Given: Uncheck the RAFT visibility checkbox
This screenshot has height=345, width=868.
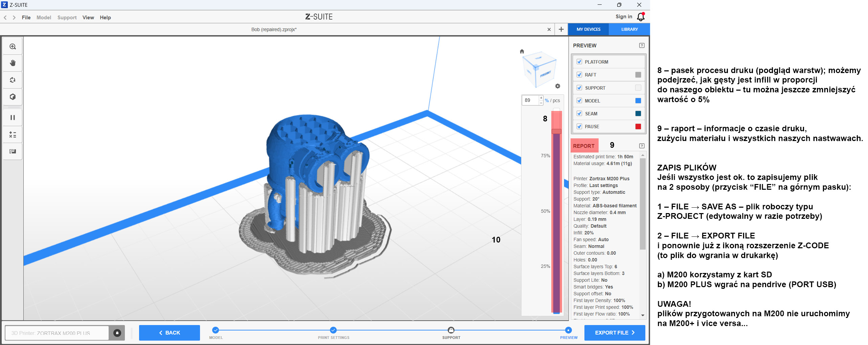Looking at the screenshot, I should [579, 75].
